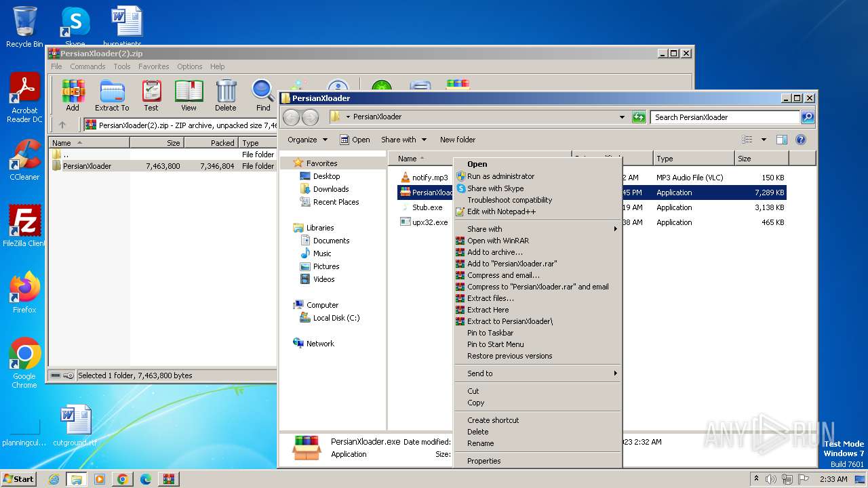Screen dimensions: 868x488
Task: Go up one folder in WinRAR
Action: (62, 125)
